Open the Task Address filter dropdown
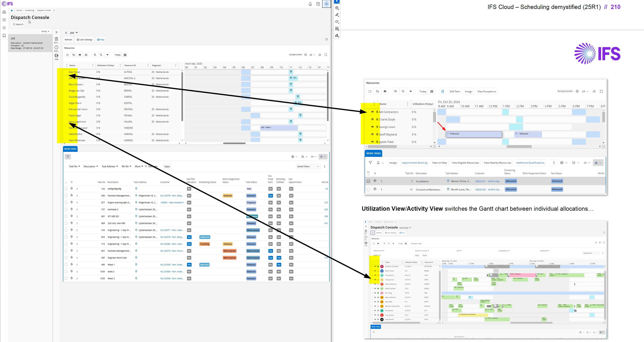Viewport: 644px width, 342px height. click(x=110, y=166)
